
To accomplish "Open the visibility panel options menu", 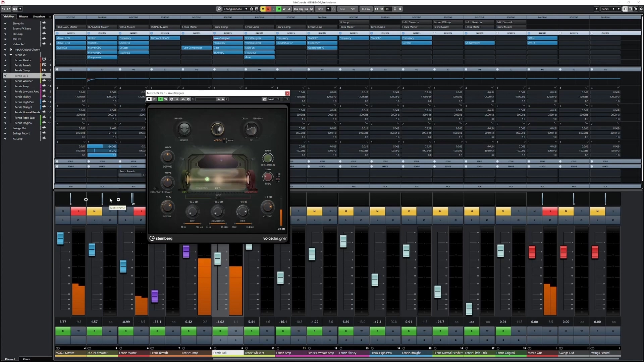I will pyautogui.click(x=50, y=16).
